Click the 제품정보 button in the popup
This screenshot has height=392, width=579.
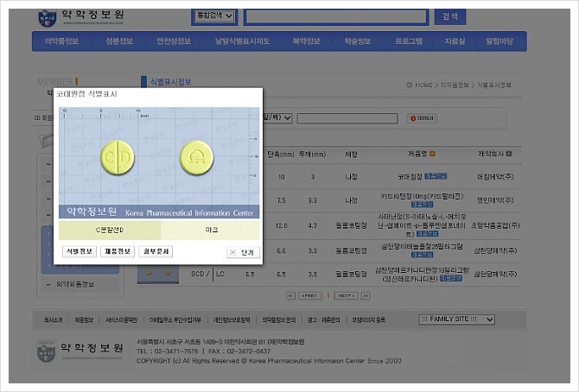point(118,251)
